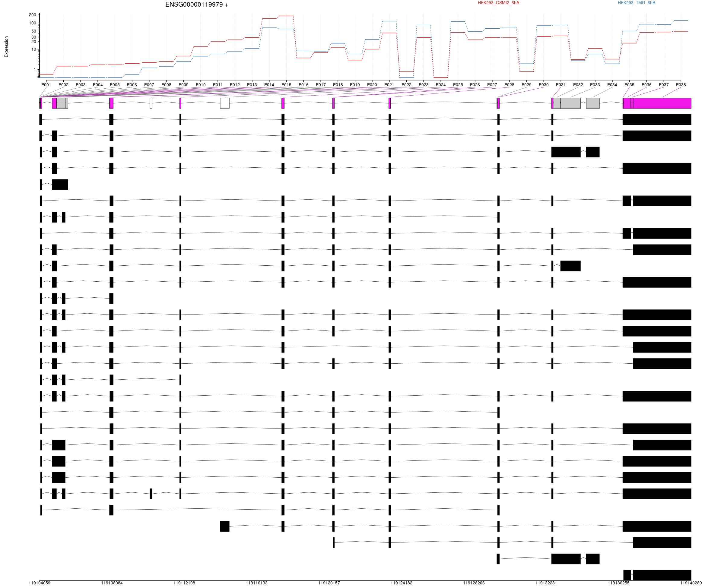Click exon label E031

tap(561, 85)
